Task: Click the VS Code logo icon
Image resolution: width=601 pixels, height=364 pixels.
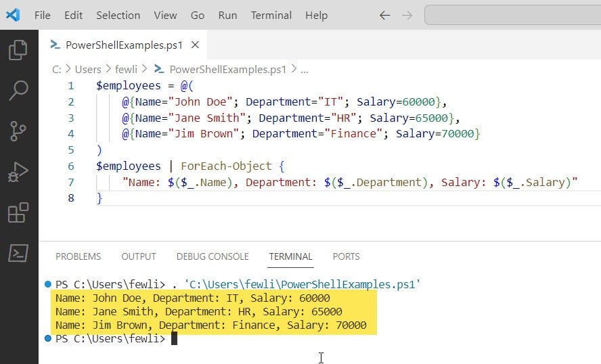Action: click(x=13, y=16)
